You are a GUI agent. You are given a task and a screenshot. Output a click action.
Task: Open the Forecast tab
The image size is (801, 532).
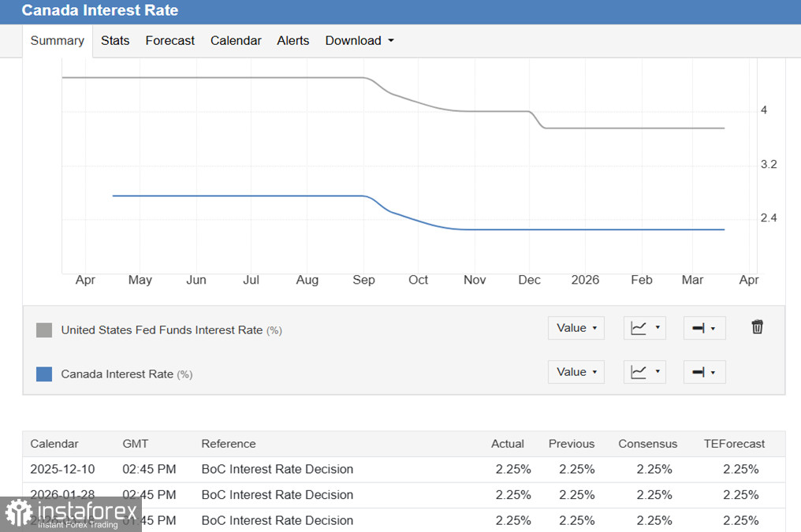tap(170, 41)
